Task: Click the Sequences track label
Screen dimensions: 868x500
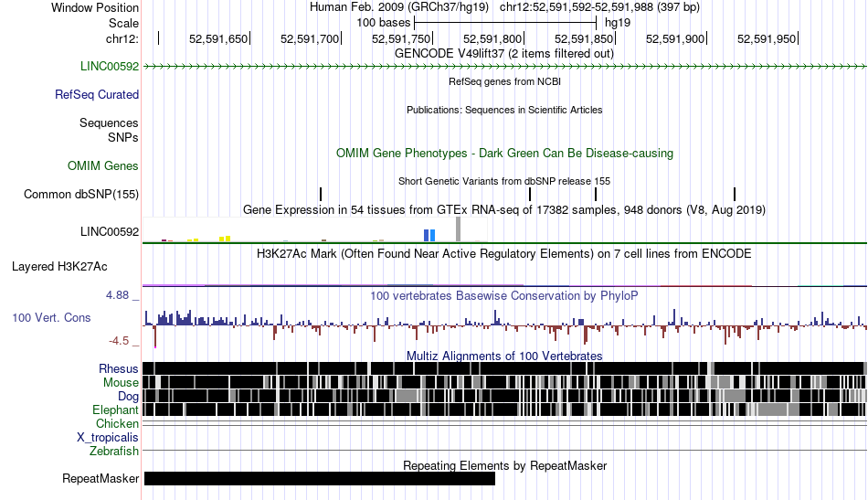Action: [109, 122]
